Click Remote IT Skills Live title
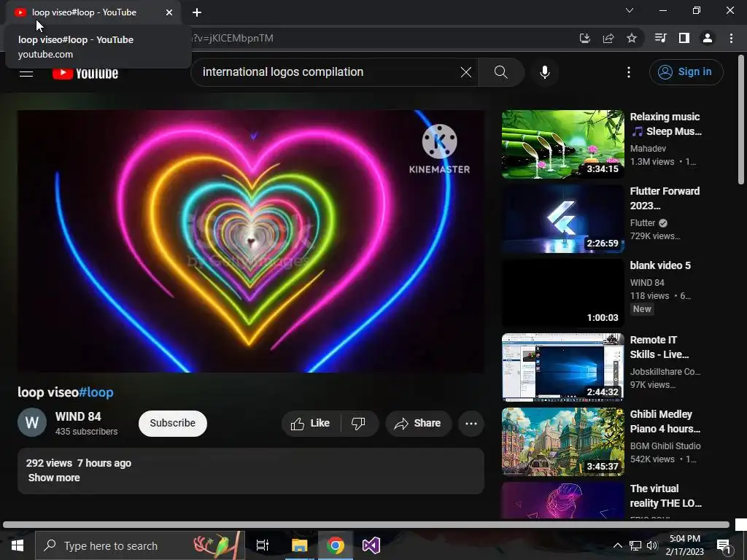The width and height of the screenshot is (747, 560). [659, 347]
